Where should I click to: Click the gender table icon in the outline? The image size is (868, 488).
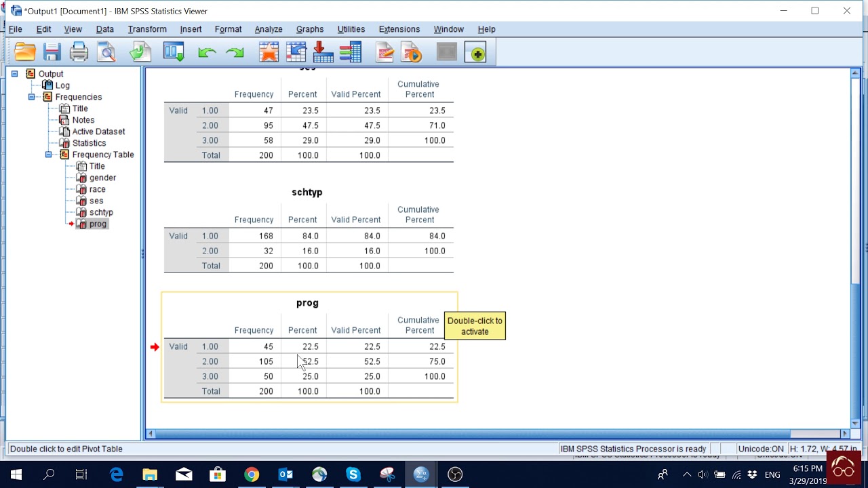tap(81, 178)
